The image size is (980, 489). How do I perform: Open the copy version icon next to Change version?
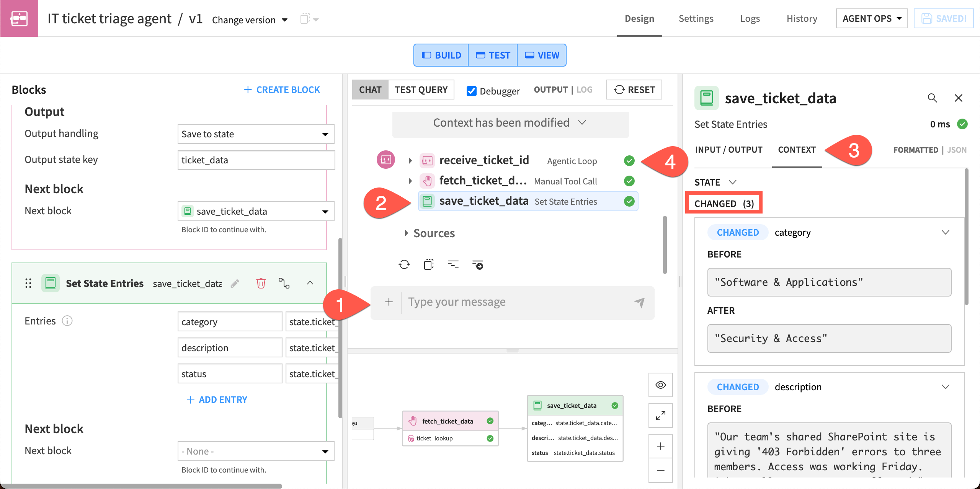tap(309, 19)
